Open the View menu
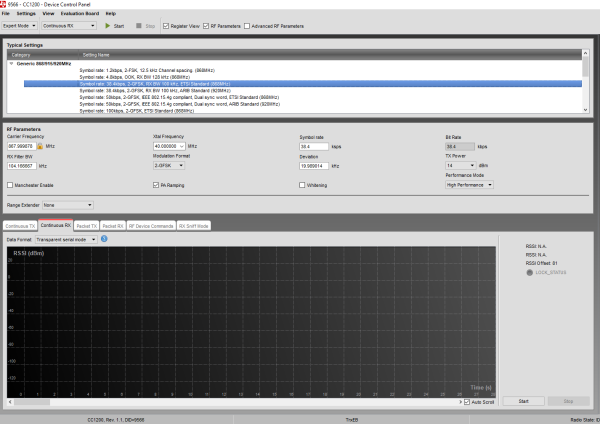Image resolution: width=600 pixels, height=424 pixels. pos(48,13)
